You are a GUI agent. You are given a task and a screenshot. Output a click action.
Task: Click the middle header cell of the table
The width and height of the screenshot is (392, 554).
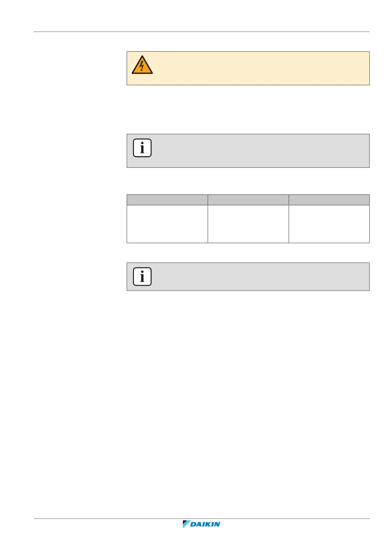248,200
